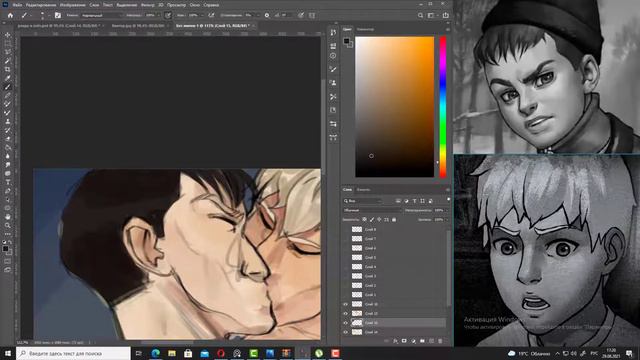Hide layer Слой 10

[345, 304]
